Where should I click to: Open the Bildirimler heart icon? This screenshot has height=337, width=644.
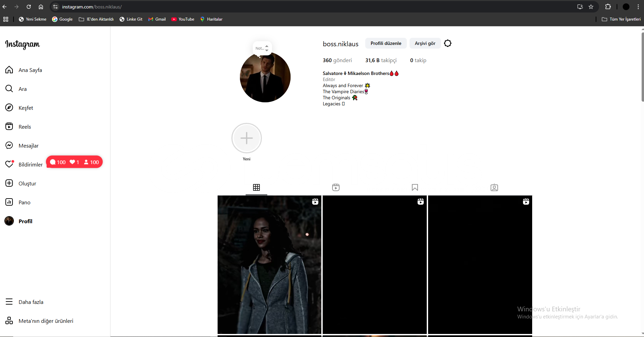[x=9, y=164]
